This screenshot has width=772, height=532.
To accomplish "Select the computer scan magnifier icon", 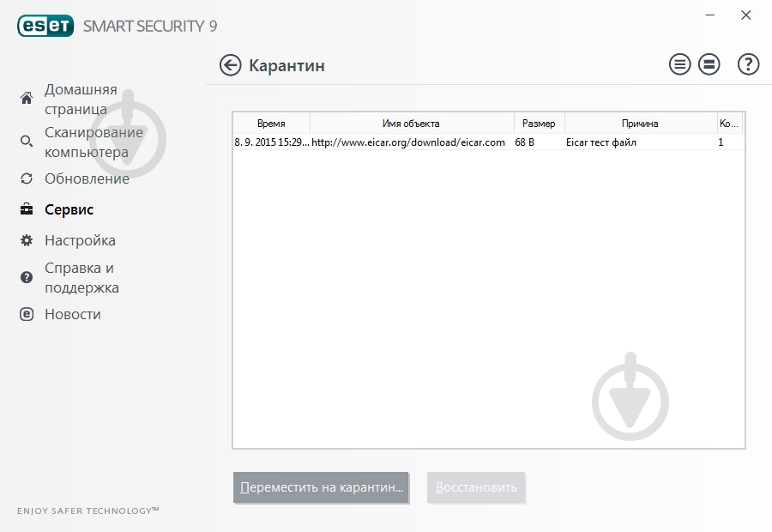I will pos(27,142).
